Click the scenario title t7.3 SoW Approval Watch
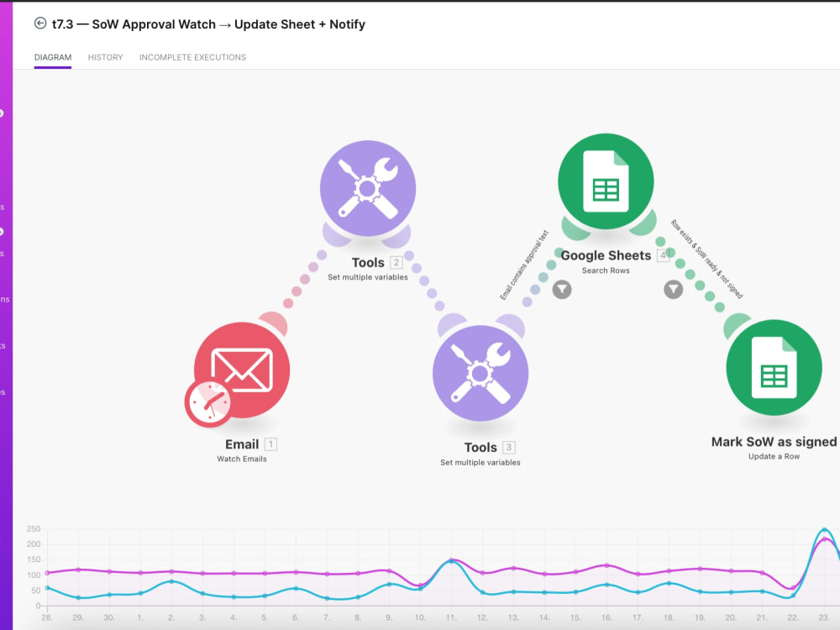 point(208,24)
